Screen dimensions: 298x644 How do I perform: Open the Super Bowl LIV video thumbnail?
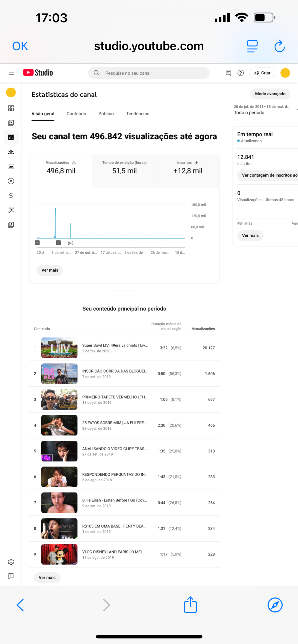tap(59, 348)
